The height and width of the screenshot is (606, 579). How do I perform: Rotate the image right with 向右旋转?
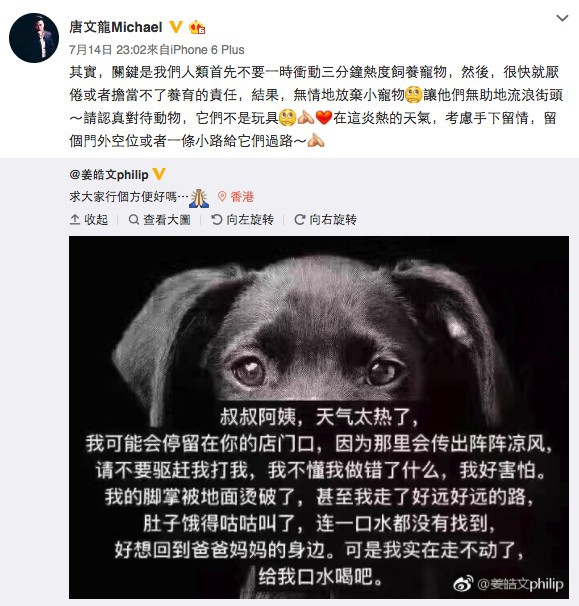(325, 220)
